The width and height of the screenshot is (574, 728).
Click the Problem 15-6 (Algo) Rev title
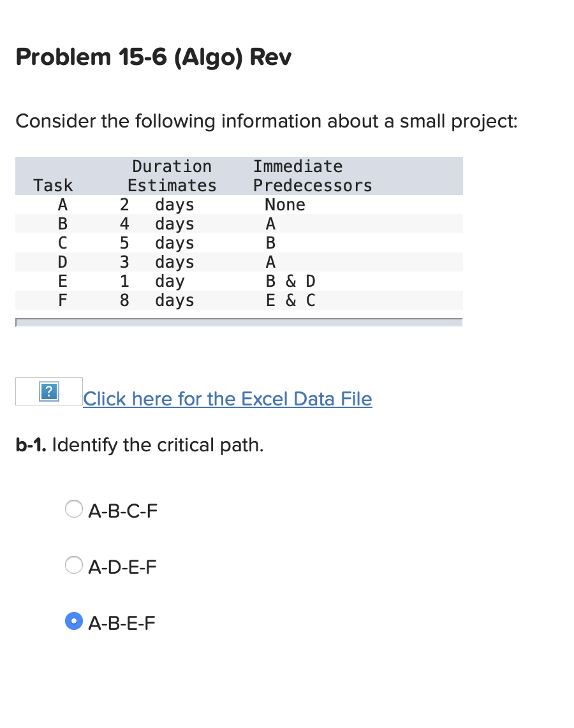click(x=153, y=58)
